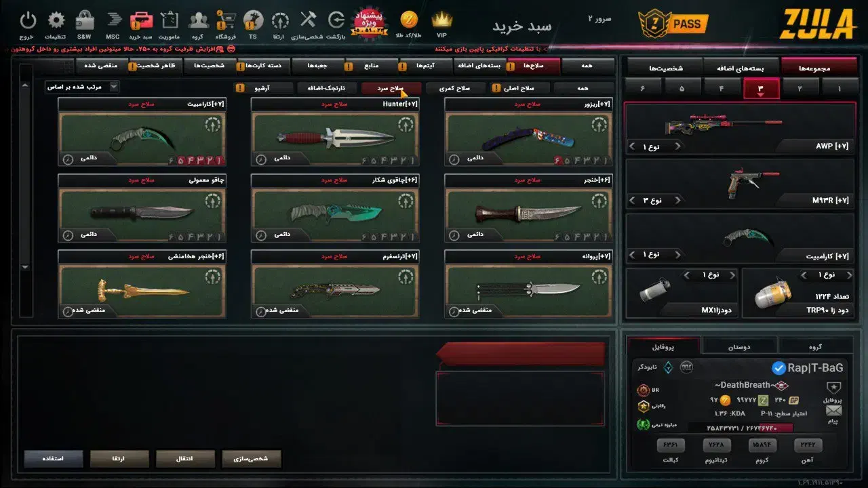868x488 pixels.
Task: Click the power icon to exit (خروج)
Action: (28, 20)
